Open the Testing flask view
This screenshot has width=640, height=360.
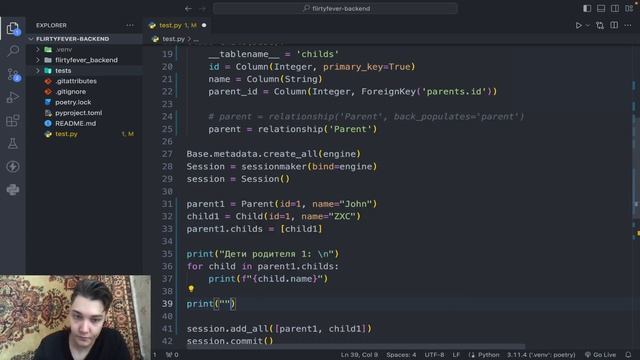coord(13,143)
